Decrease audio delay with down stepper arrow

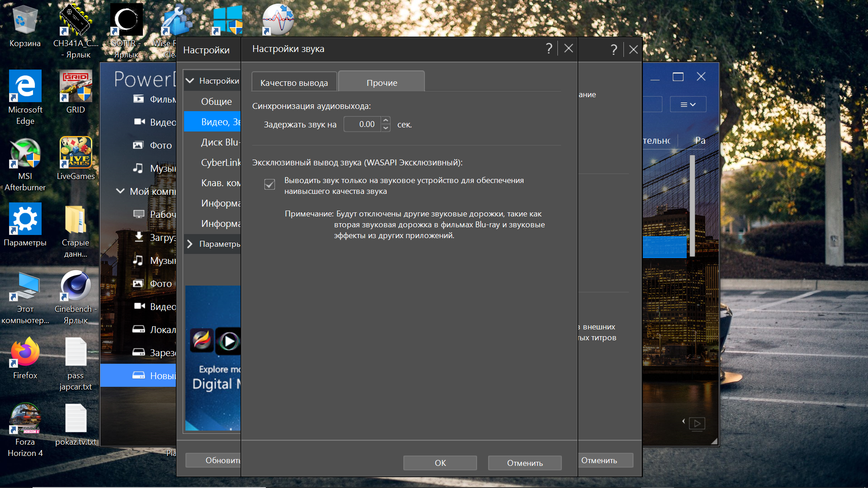386,128
